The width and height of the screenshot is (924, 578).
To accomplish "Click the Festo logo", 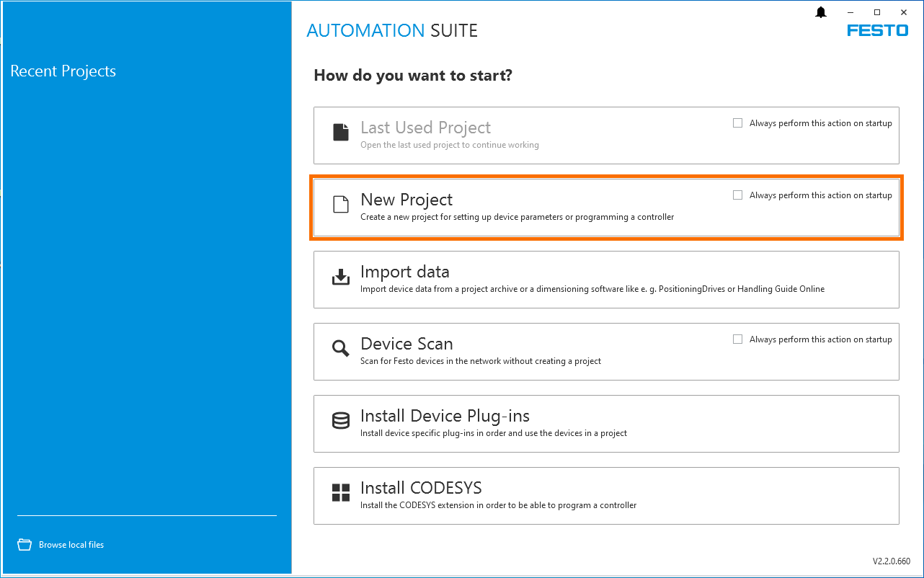I will pos(877,31).
